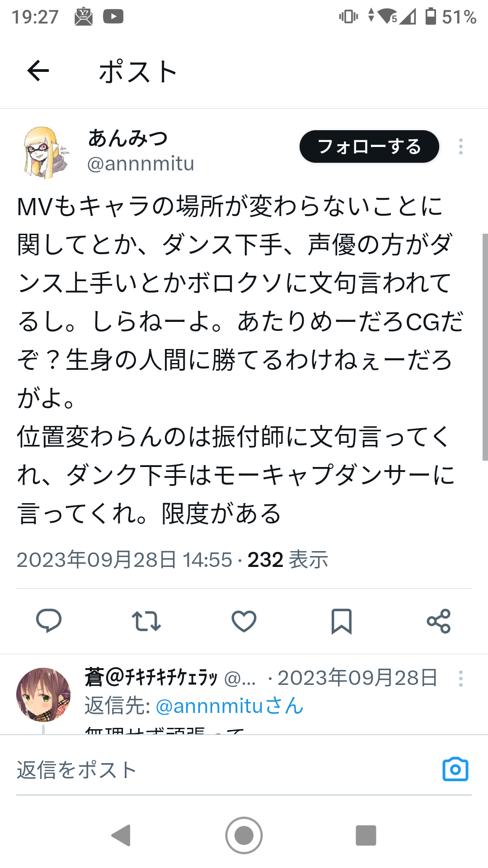This screenshot has height=868, width=488.
Task: Tap the Android home circle button
Action: click(x=244, y=835)
